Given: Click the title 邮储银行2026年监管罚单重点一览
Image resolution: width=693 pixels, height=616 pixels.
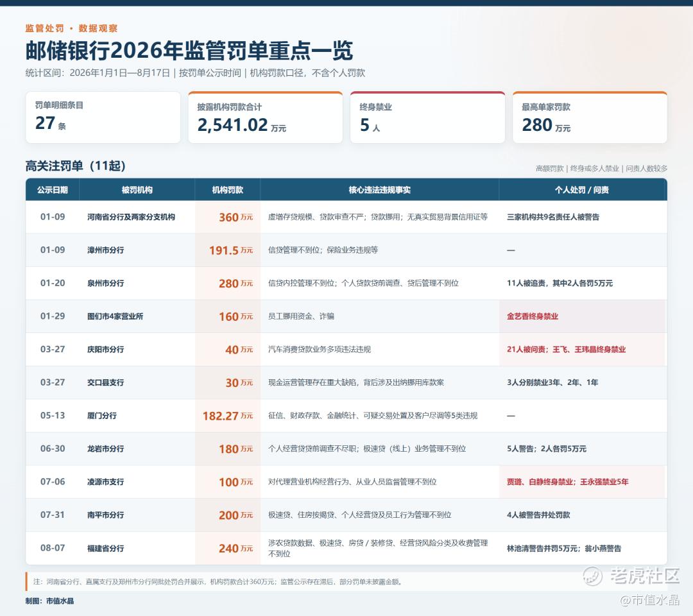Looking at the screenshot, I should point(189,51).
